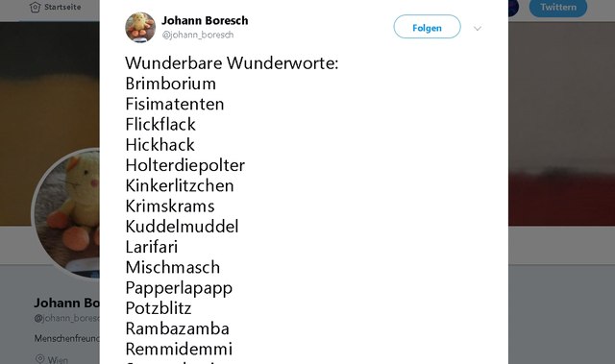Expand the tweet options chevron
615x364 pixels.
point(478,28)
